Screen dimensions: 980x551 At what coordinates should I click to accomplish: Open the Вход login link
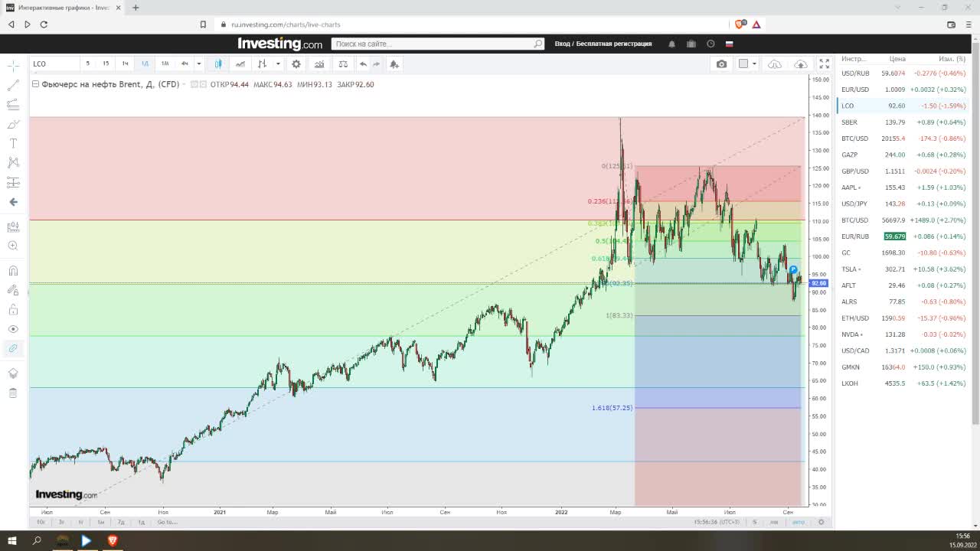point(563,44)
